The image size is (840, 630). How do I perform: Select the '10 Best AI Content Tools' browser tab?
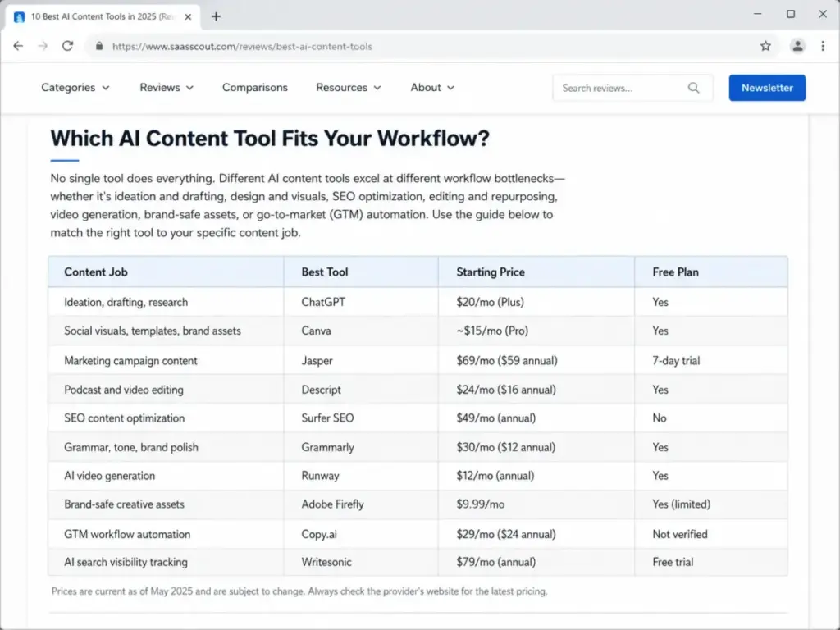point(103,16)
